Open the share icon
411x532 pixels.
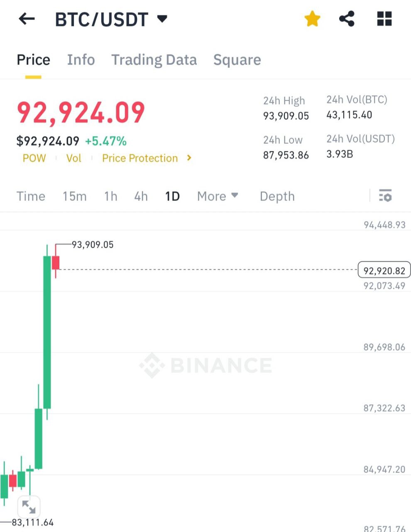pyautogui.click(x=347, y=19)
